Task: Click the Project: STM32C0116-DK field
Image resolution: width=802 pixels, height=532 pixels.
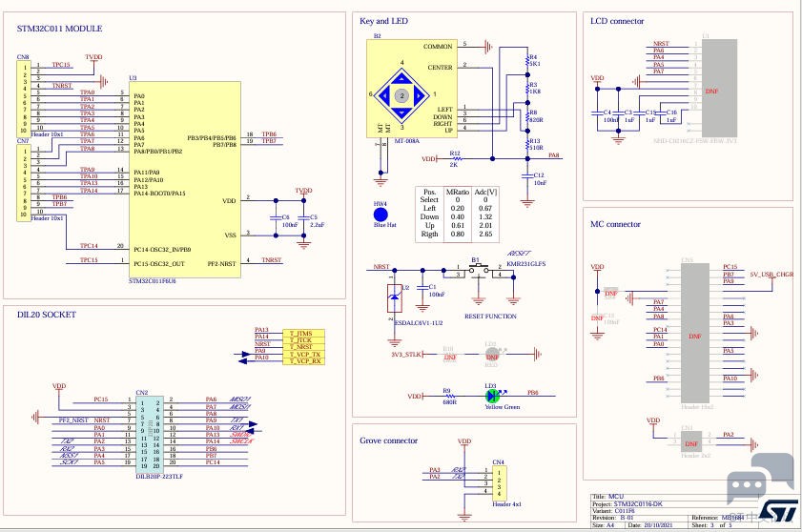Action: point(627,503)
